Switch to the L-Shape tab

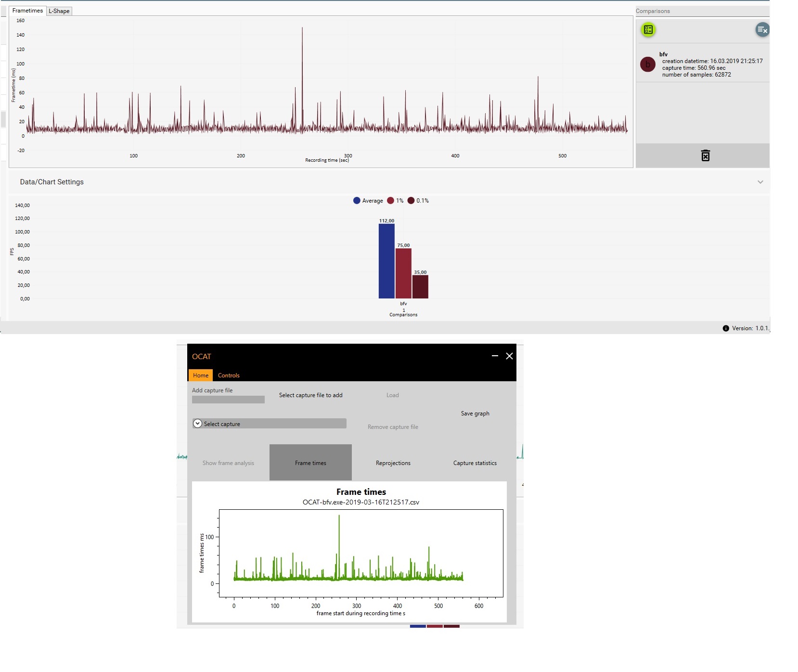point(59,11)
